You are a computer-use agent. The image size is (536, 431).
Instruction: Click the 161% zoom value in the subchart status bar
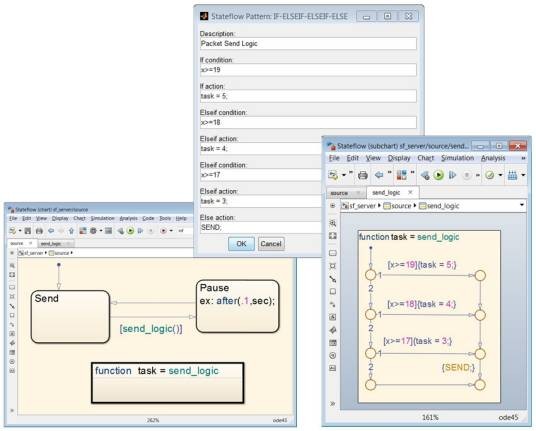coord(430,417)
